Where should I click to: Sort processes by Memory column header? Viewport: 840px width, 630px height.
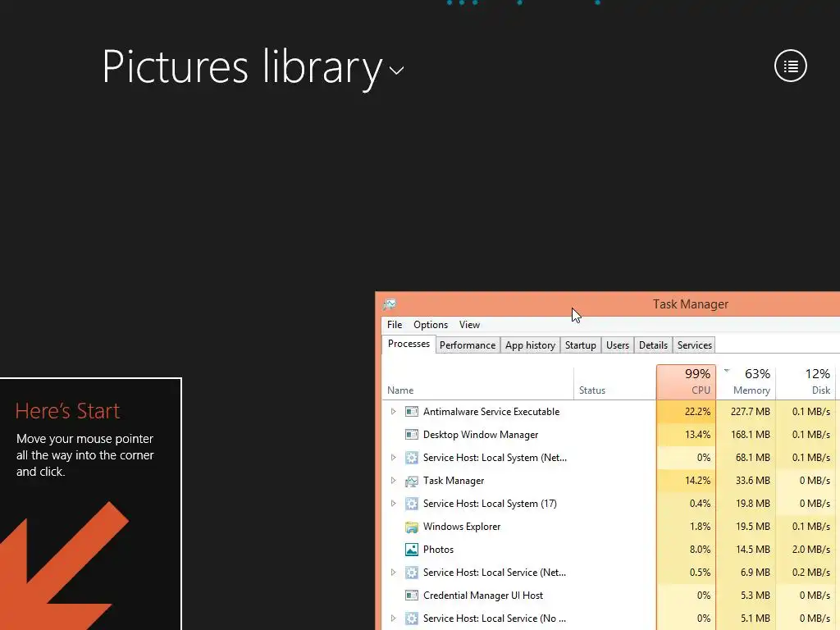click(746, 382)
